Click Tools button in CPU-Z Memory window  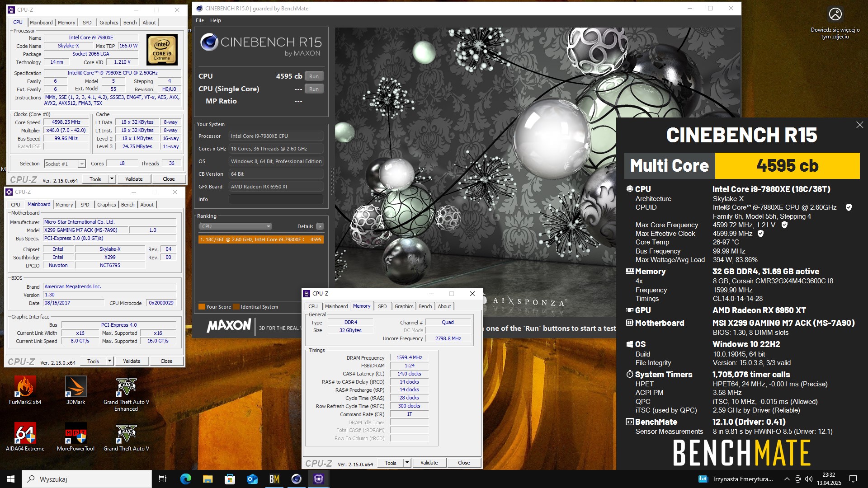click(x=391, y=463)
